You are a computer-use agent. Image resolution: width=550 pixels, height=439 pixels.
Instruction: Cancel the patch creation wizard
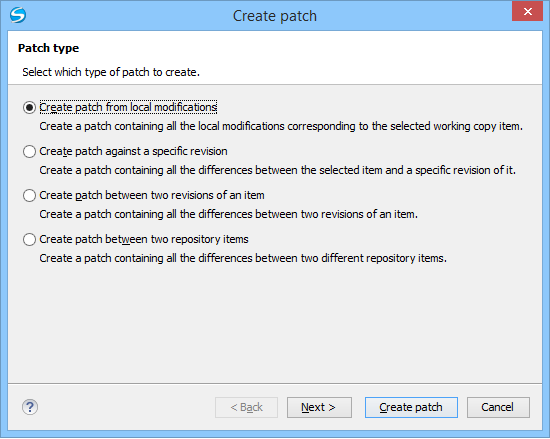tap(498, 407)
